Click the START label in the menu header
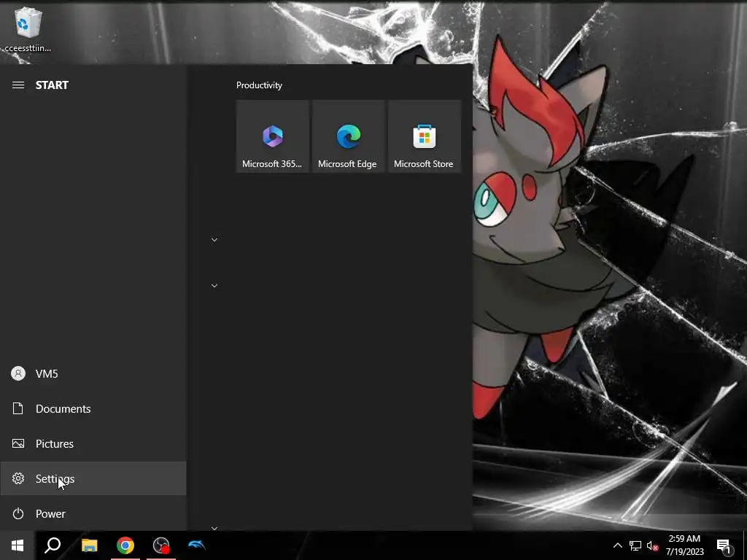This screenshot has width=747, height=560. coord(52,85)
